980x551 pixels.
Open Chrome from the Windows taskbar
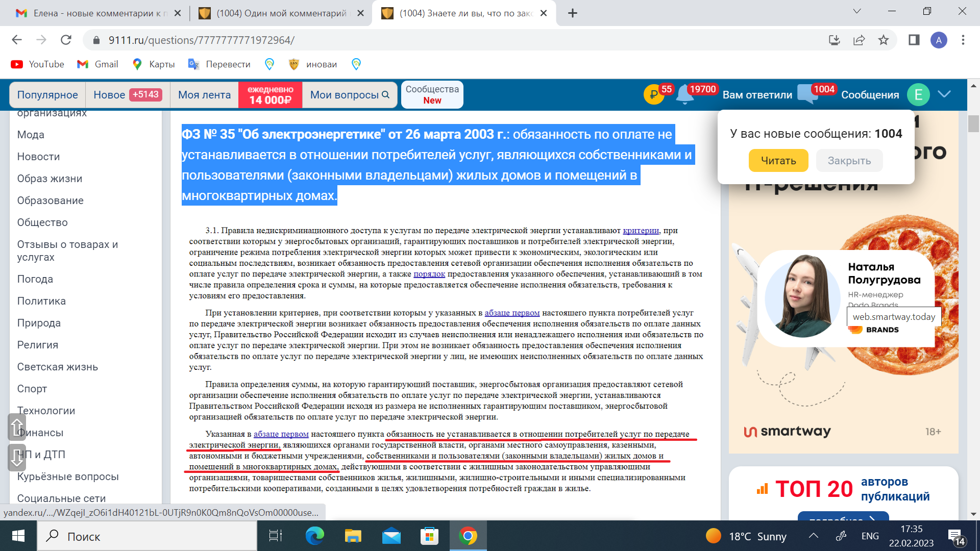click(x=468, y=536)
